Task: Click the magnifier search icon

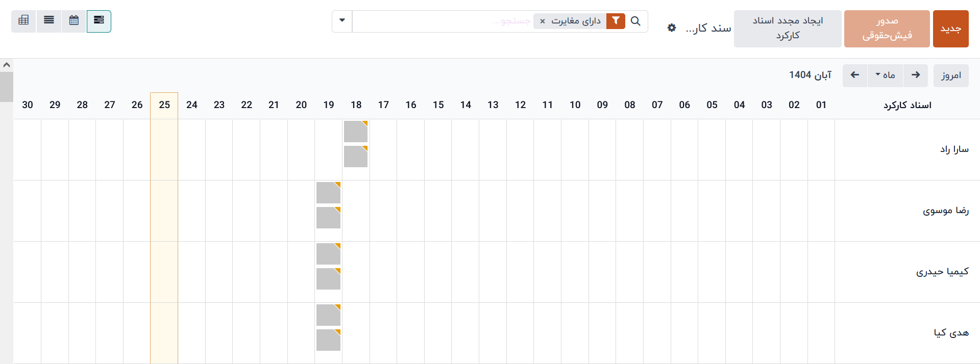Action: tap(635, 21)
